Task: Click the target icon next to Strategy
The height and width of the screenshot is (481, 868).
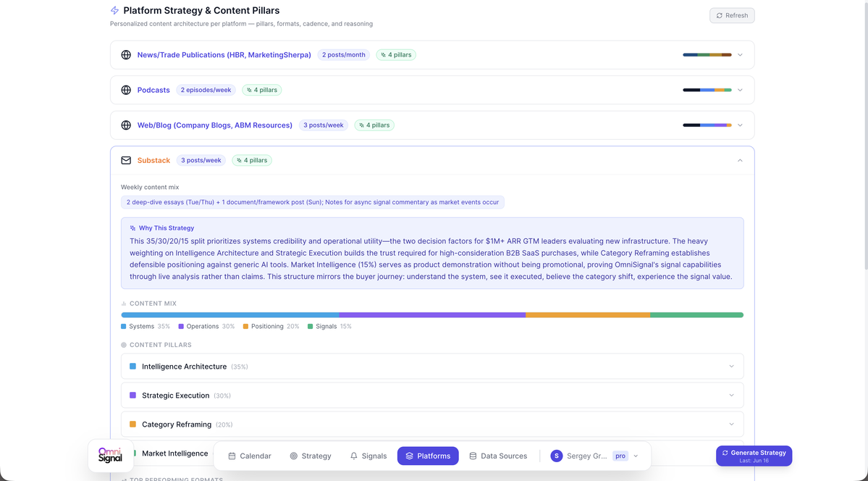Action: (294, 456)
